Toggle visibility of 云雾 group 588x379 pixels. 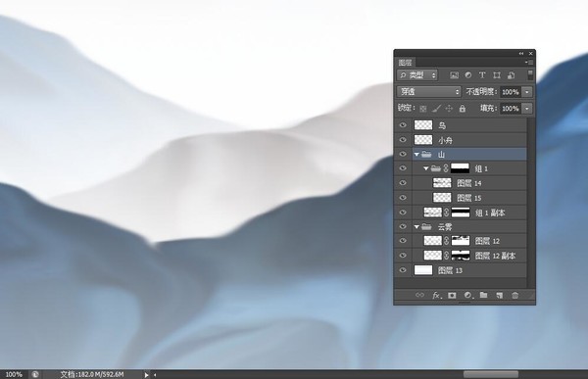(x=403, y=226)
